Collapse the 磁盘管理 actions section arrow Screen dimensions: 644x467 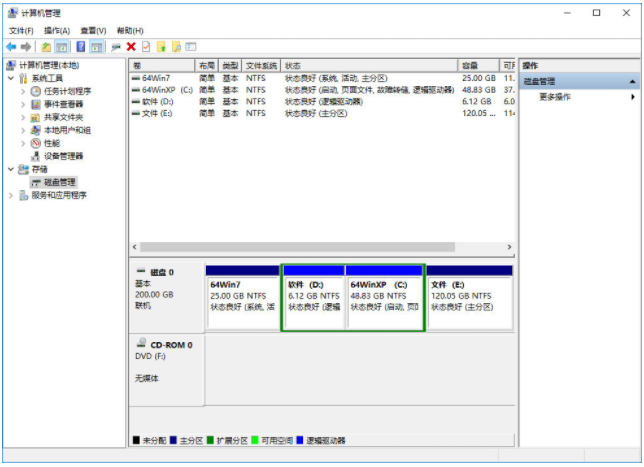632,82
